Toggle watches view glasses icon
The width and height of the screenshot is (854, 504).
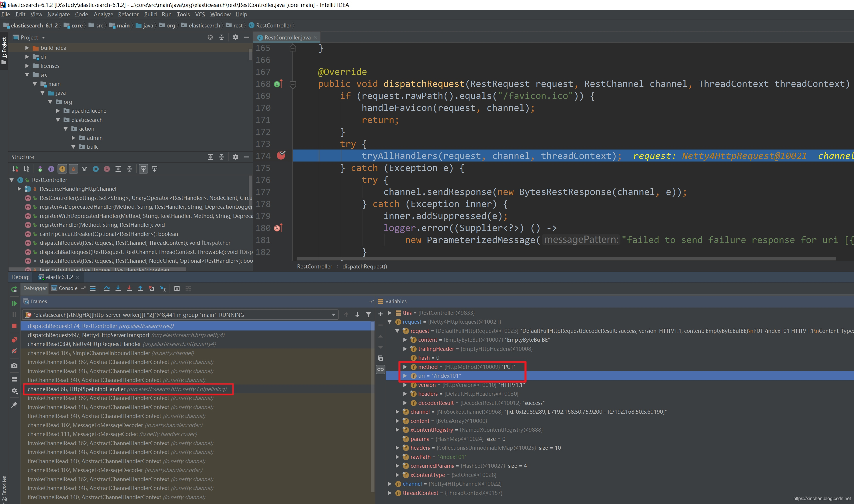click(x=380, y=370)
